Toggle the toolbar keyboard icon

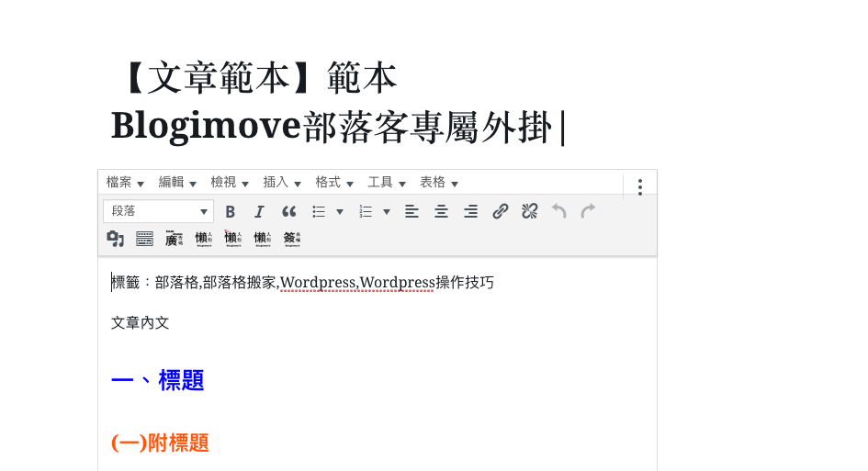(144, 239)
